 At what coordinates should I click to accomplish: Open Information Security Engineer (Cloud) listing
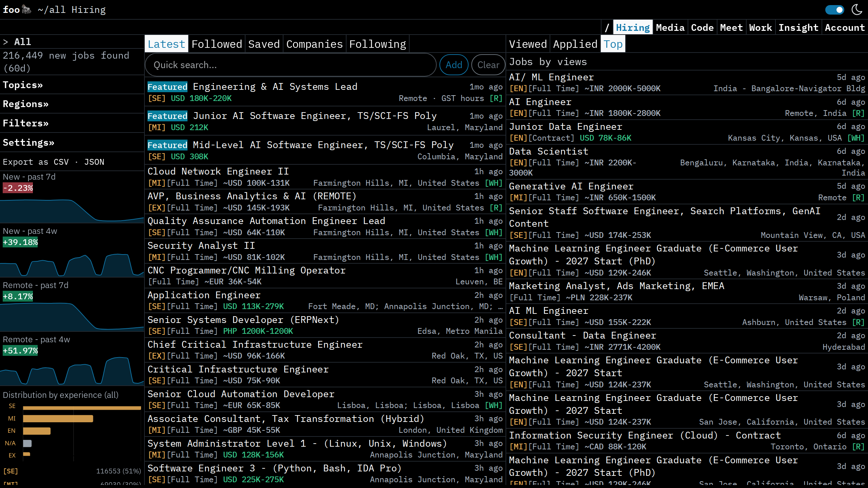coord(687,441)
